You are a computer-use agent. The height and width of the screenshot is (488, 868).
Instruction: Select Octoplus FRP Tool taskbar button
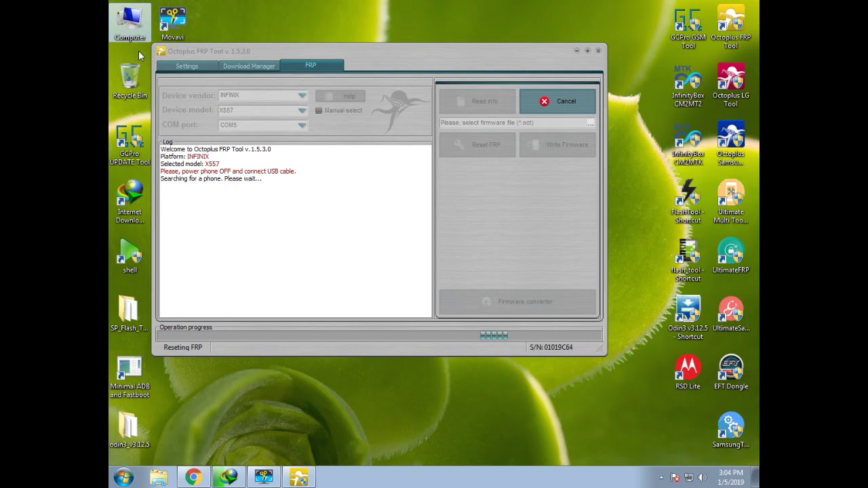(298, 477)
